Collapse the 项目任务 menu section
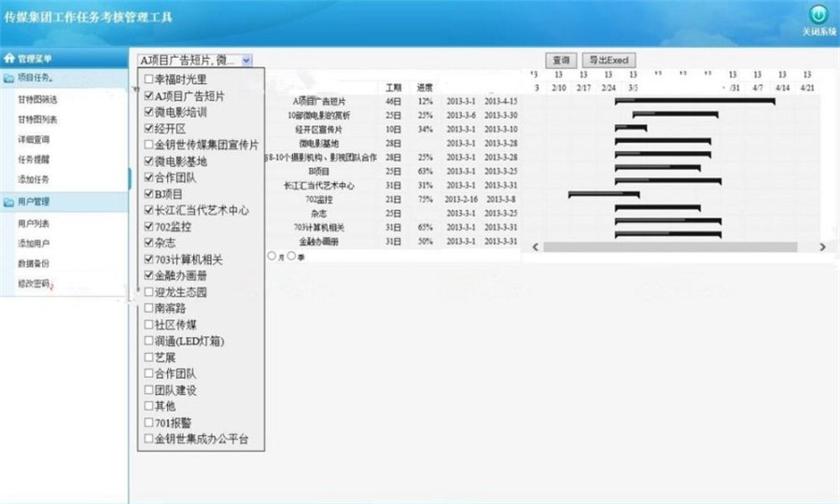 64,78
